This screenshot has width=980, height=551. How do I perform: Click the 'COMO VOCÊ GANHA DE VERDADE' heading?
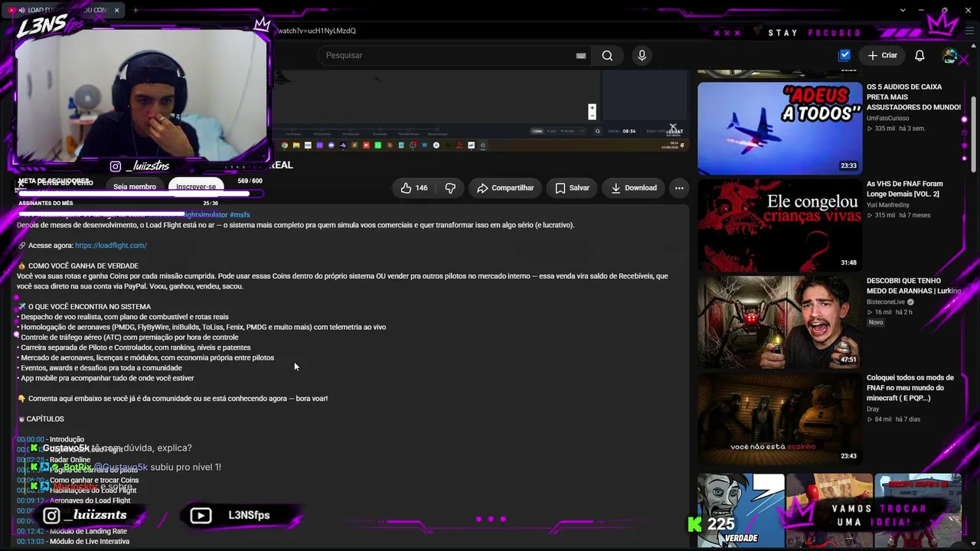coord(83,266)
